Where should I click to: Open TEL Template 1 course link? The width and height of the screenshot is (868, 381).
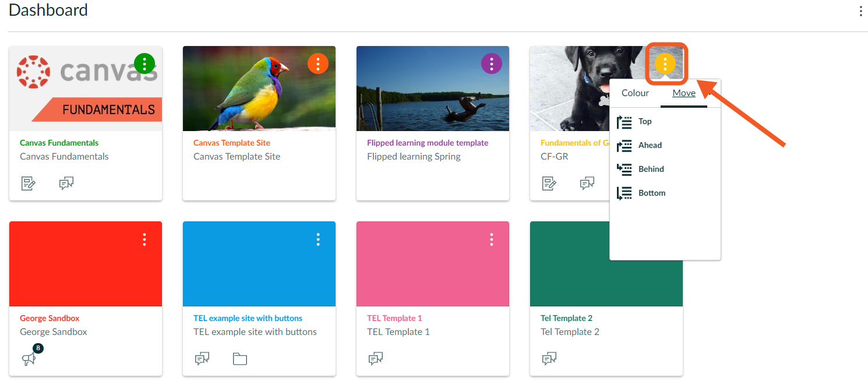coord(394,318)
